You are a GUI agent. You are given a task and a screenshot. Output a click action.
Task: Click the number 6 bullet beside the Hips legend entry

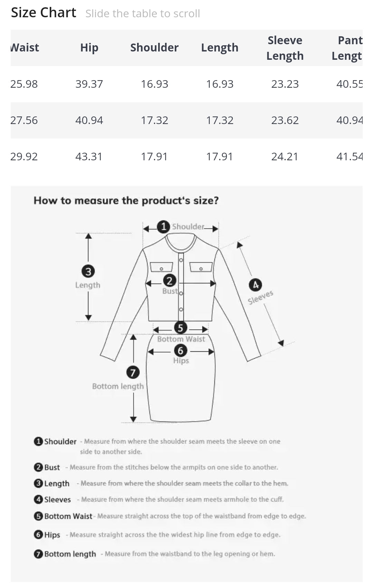tap(38, 534)
